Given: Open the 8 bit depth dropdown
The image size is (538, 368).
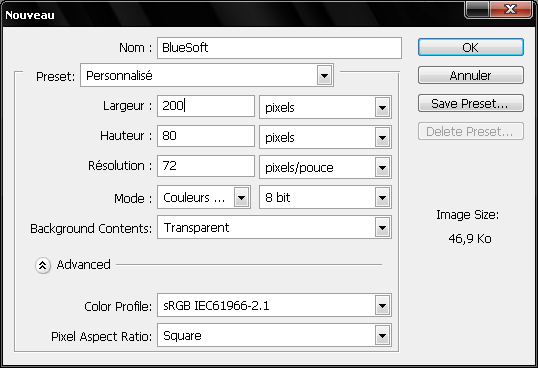Looking at the screenshot, I should (x=325, y=197).
